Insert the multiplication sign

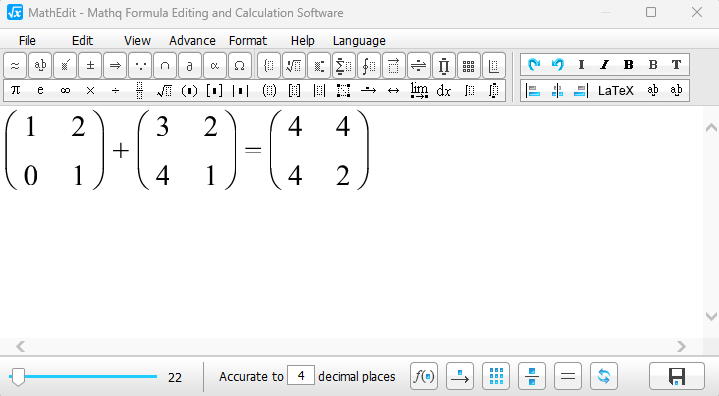pyautogui.click(x=90, y=90)
